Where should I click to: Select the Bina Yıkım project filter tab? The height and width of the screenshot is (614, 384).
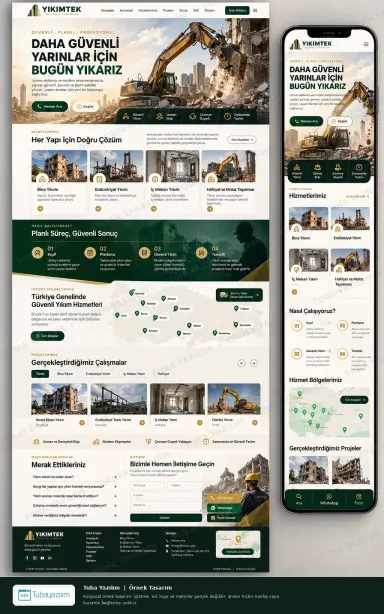point(65,374)
